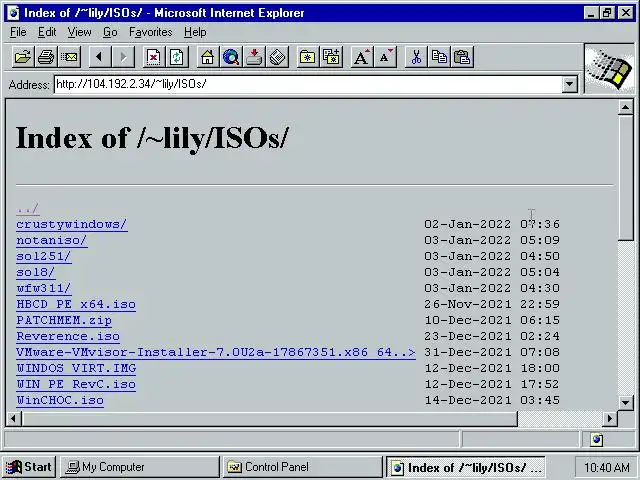This screenshot has width=640, height=480.
Task: Click the Index of /~lily/ISOs/ heading
Action: click(x=152, y=138)
